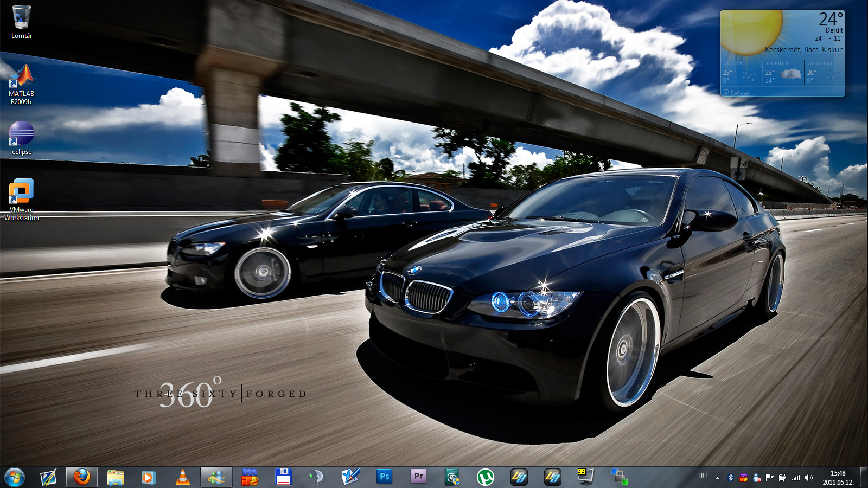Screen dimensions: 868x488
Task: Click the szombat forecast in weather gadget
Action: [x=783, y=72]
